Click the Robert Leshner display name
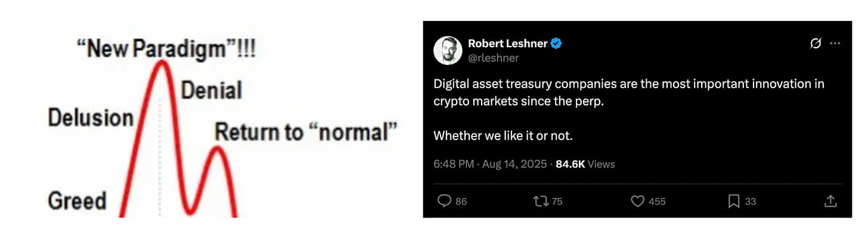 click(x=508, y=44)
